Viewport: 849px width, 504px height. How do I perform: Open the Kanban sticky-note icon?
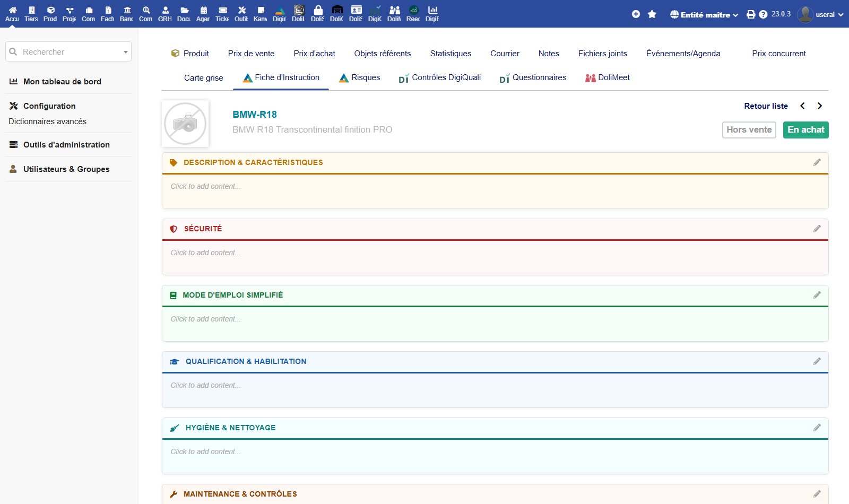pos(261,14)
